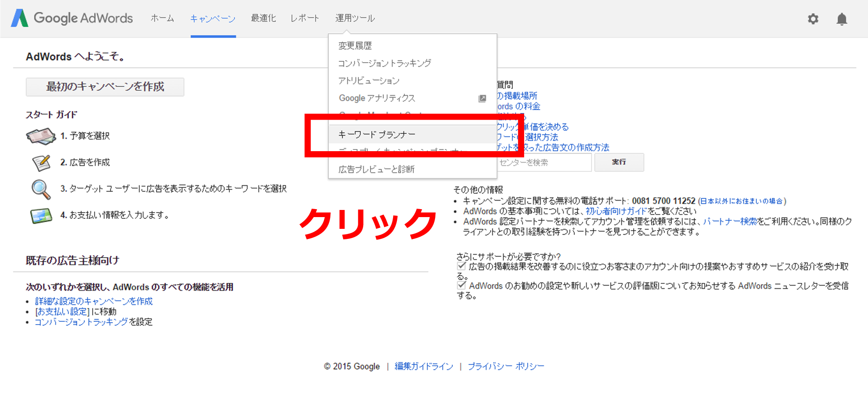
Task: Click the phone number 0081 5700 11252
Action: [664, 201]
